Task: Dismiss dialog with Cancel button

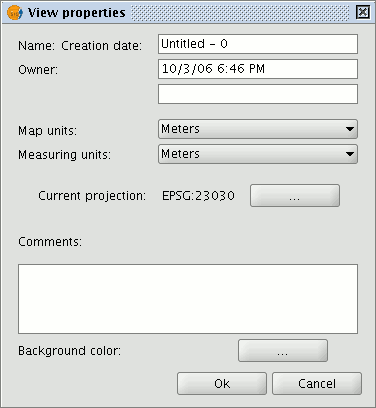Action: (317, 384)
